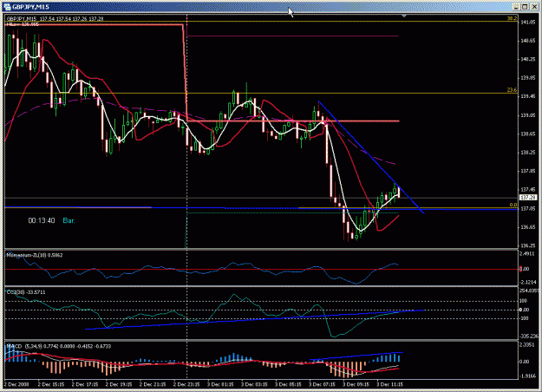Click time axis label 2 Dec 15:15
542x392 pixels.
pyautogui.click(x=51, y=384)
